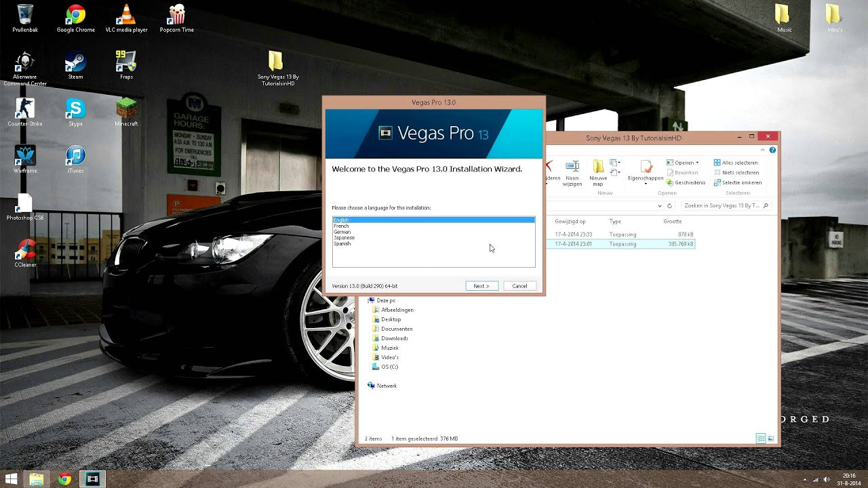The image size is (868, 488).
Task: Open VLC media player desktop shortcut
Action: point(126,18)
